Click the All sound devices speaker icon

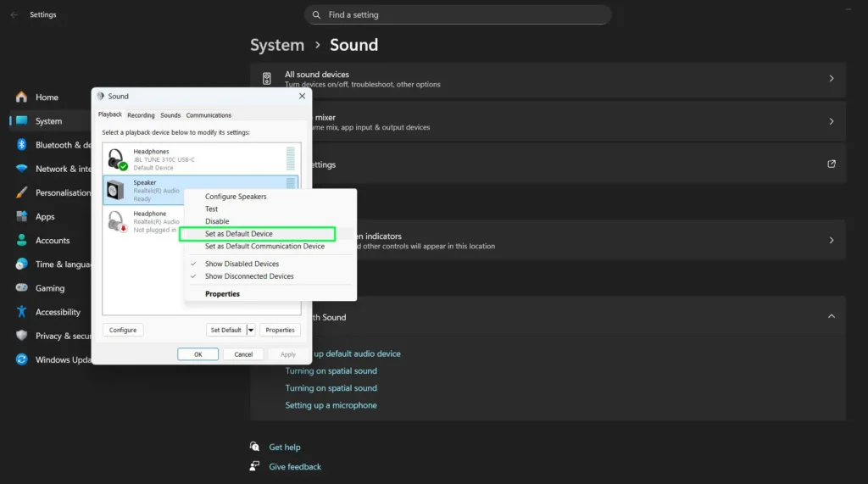267,79
